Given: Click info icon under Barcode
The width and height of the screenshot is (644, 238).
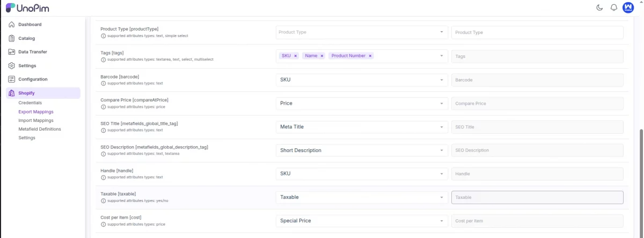Looking at the screenshot, I should point(103,84).
